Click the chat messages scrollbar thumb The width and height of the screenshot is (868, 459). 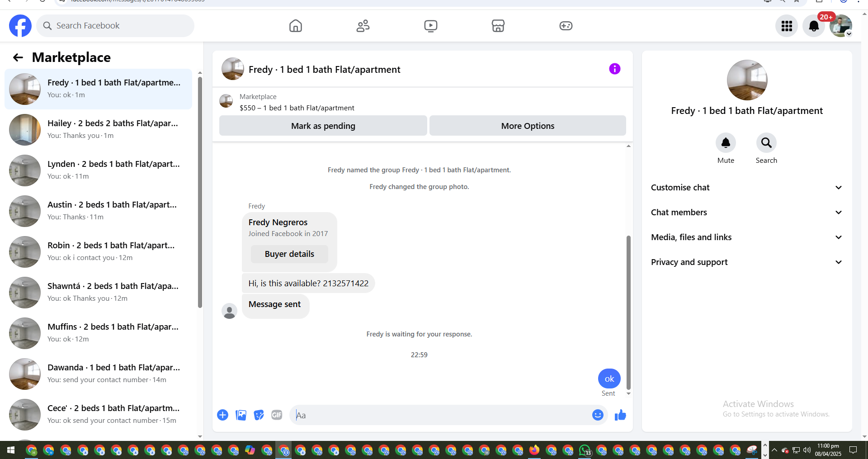(x=628, y=312)
